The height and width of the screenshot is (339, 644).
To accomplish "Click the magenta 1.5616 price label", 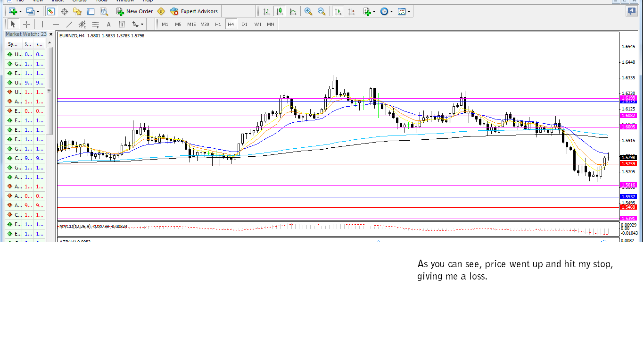I will (x=628, y=185).
